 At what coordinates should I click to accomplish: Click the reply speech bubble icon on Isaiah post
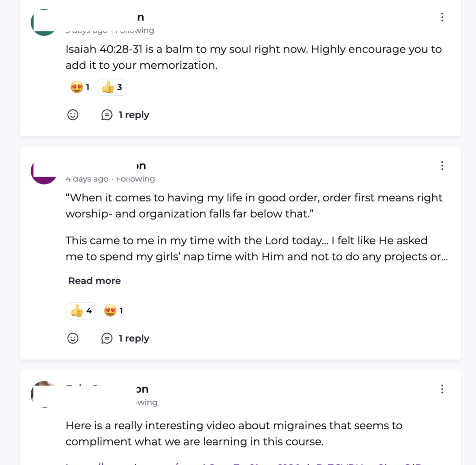pos(107,115)
